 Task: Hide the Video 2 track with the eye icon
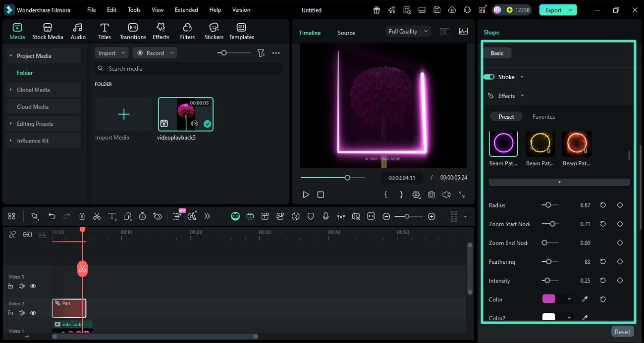point(33,313)
